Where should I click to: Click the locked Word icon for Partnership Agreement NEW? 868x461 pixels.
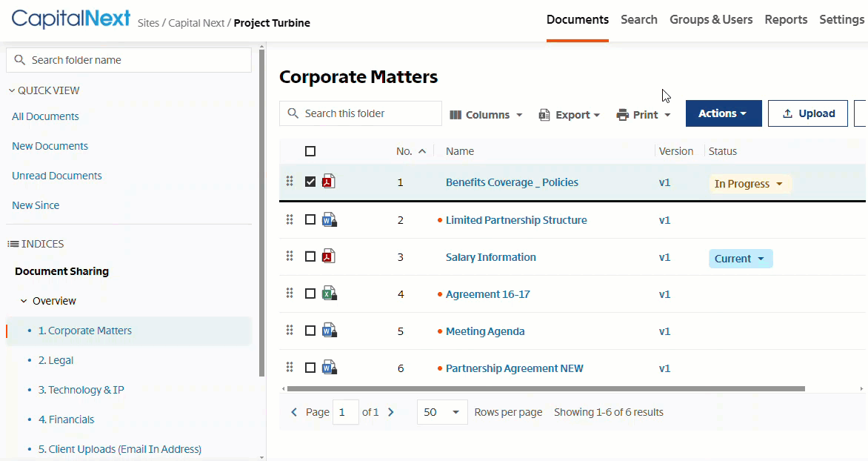point(330,368)
